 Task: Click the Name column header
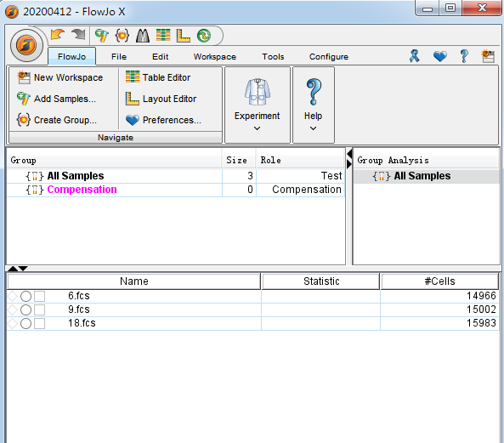tap(134, 281)
